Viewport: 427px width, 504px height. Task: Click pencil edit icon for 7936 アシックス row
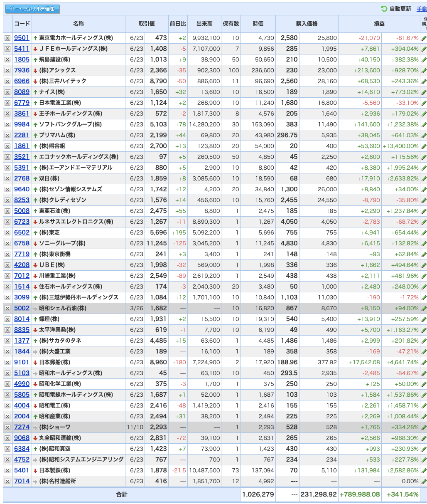click(x=424, y=70)
